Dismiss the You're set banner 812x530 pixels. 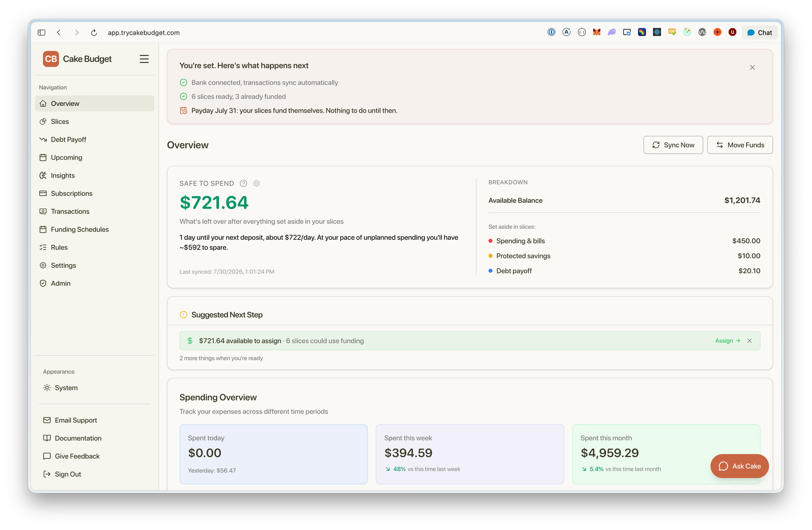752,67
